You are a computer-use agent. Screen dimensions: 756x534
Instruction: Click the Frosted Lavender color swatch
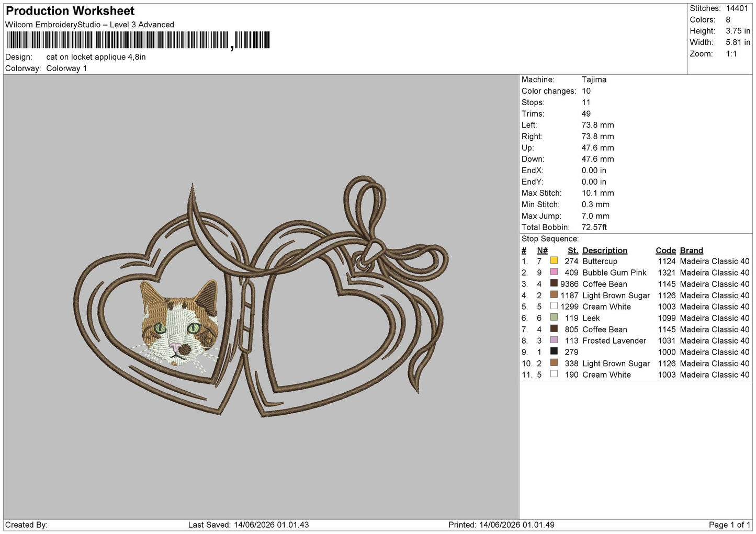(x=554, y=340)
